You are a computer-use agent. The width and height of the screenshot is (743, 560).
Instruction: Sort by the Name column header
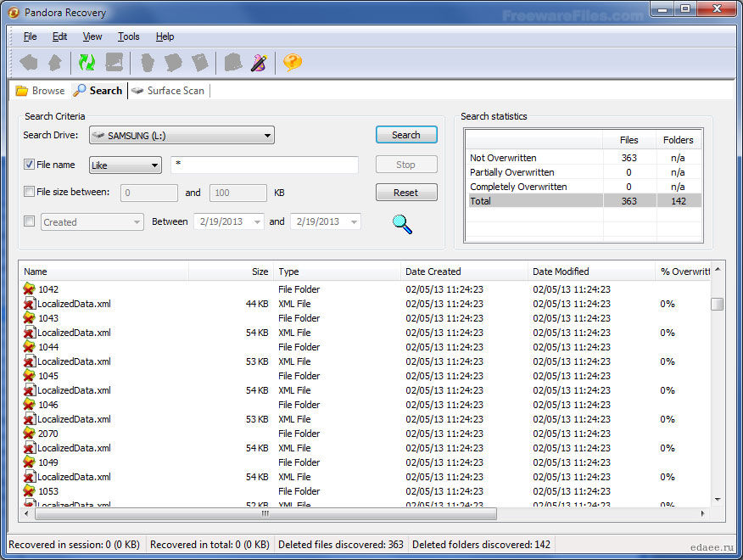(104, 272)
